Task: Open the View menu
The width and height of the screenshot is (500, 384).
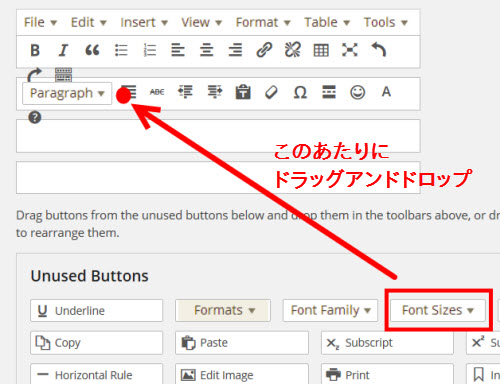Action: click(202, 23)
